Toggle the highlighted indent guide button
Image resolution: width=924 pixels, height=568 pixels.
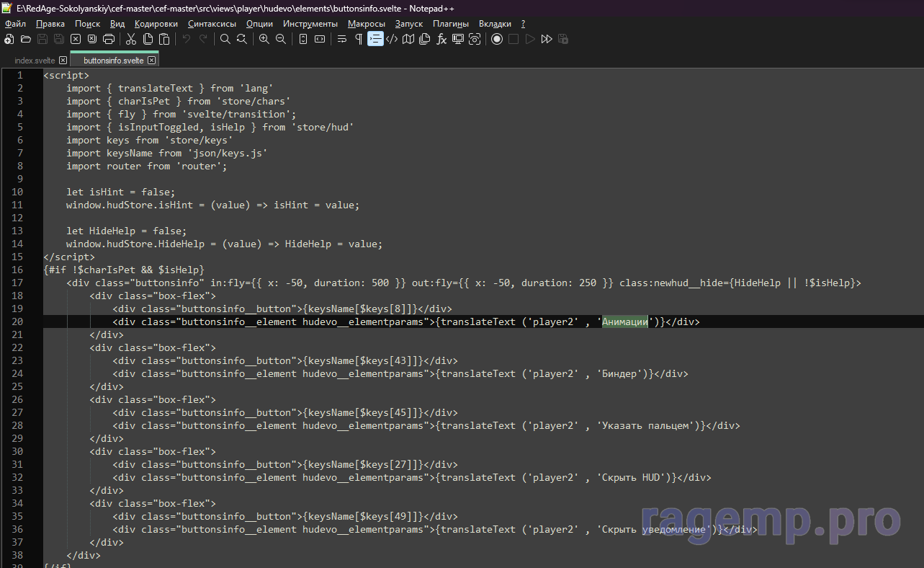375,39
